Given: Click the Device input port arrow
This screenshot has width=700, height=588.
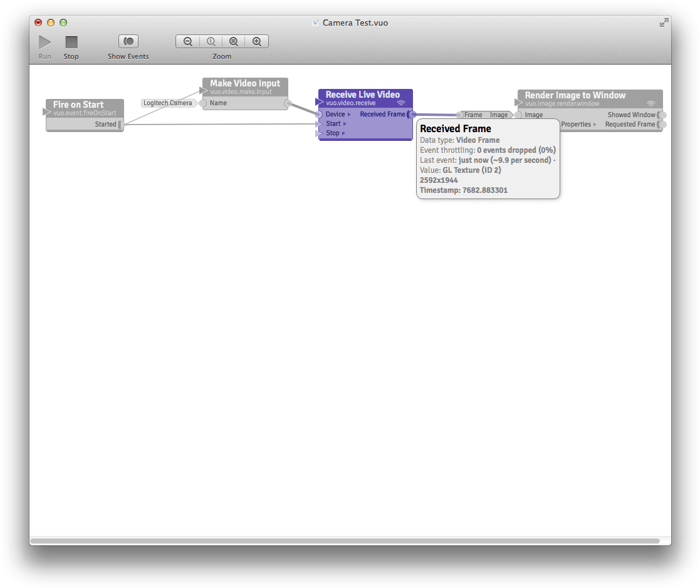Looking at the screenshot, I should click(x=349, y=115).
